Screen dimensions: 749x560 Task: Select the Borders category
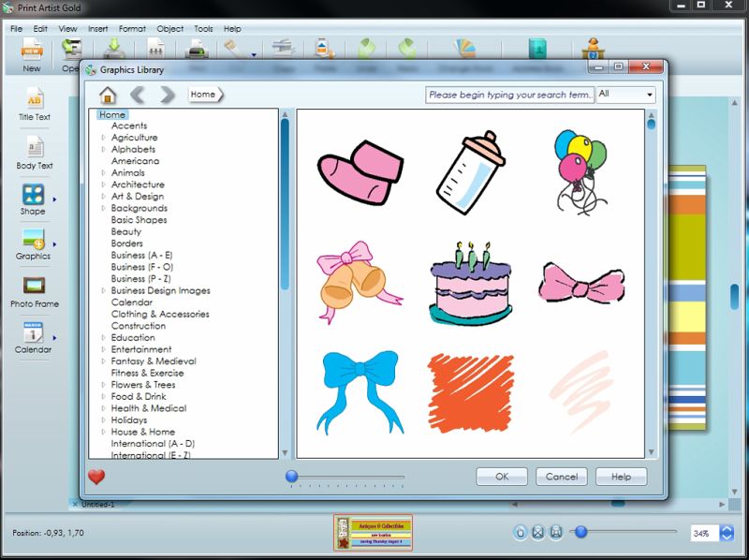(x=126, y=243)
